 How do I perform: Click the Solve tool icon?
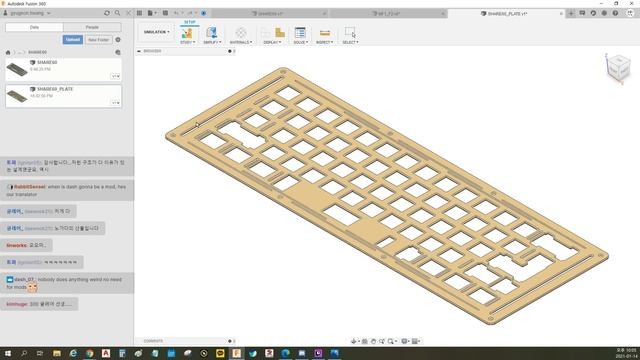click(300, 33)
